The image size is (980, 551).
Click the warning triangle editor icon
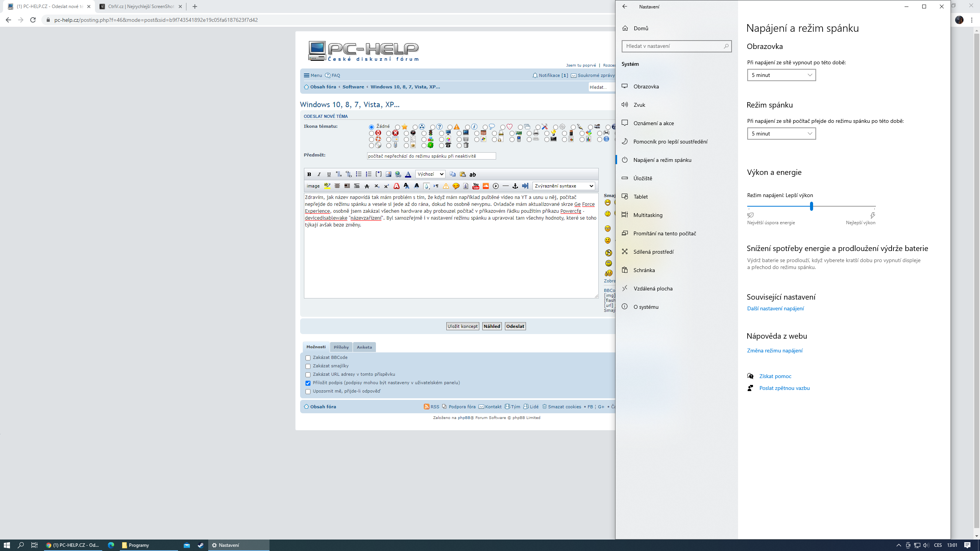coord(446,186)
